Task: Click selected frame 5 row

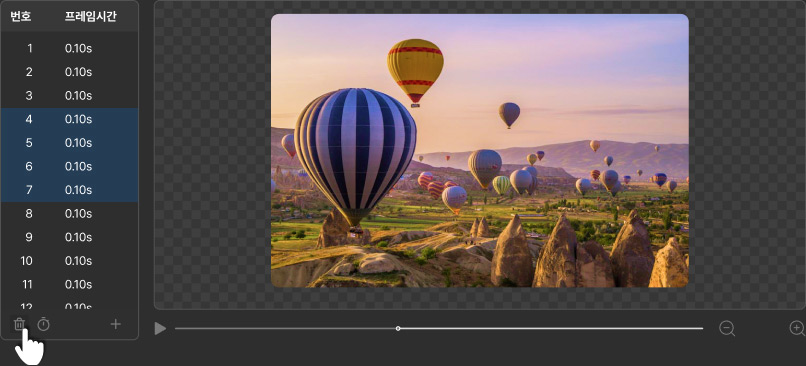Action: coord(69,143)
